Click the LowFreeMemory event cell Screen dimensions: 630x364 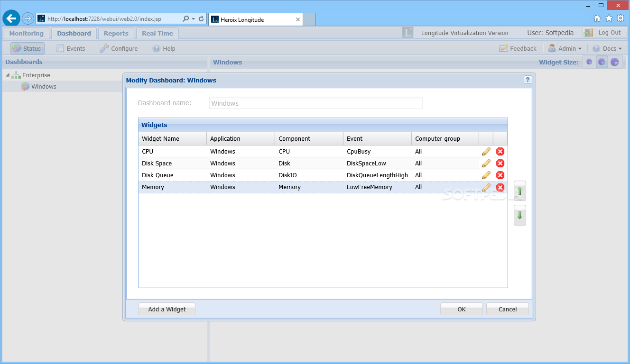click(377, 187)
